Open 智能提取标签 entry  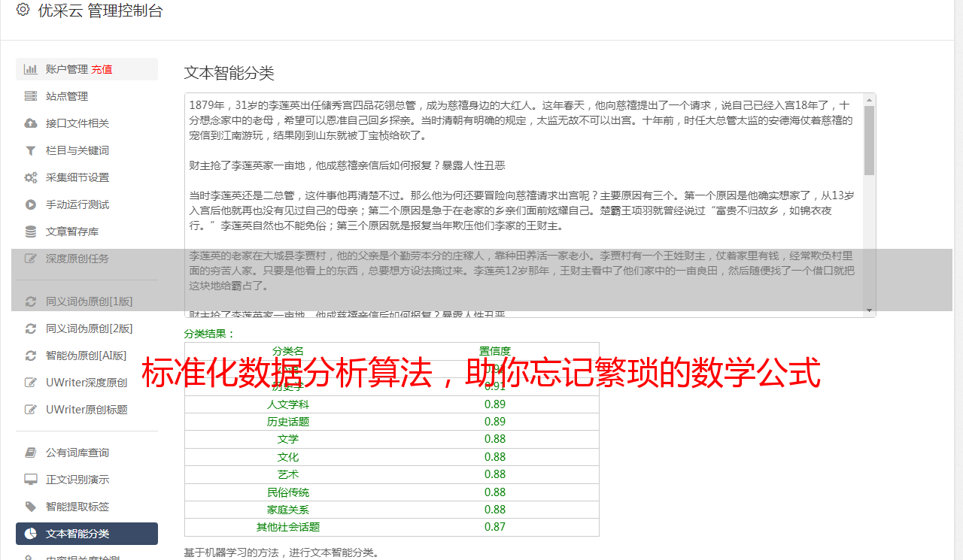click(87, 507)
